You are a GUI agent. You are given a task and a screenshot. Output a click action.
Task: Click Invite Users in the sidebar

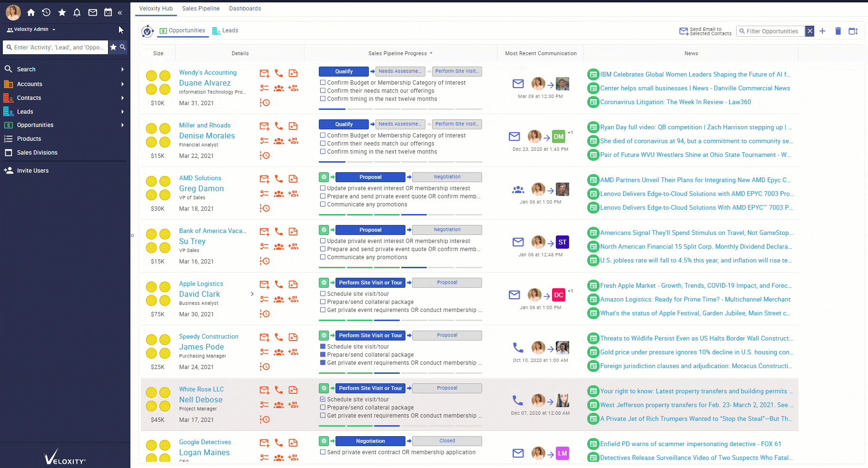pyautogui.click(x=33, y=171)
